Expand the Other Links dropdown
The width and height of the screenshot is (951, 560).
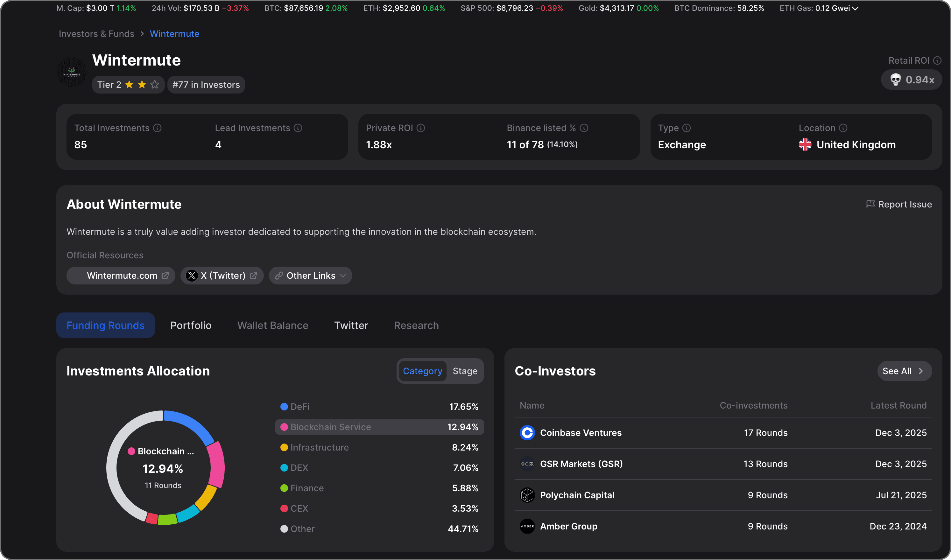coord(311,276)
